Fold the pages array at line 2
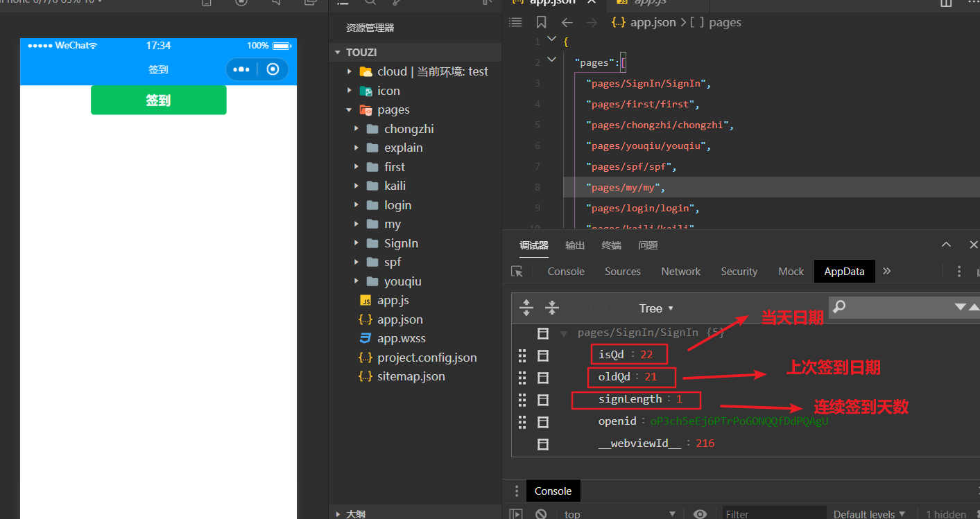This screenshot has height=519, width=980. click(551, 60)
